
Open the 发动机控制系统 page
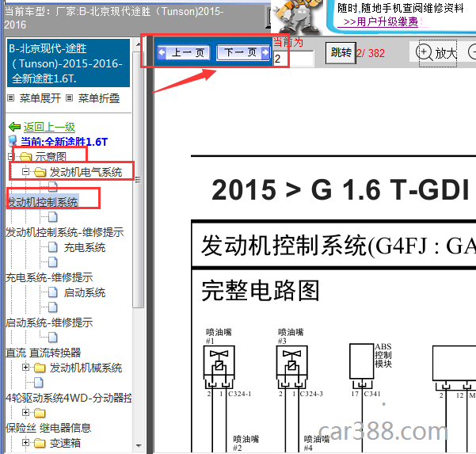(42, 202)
